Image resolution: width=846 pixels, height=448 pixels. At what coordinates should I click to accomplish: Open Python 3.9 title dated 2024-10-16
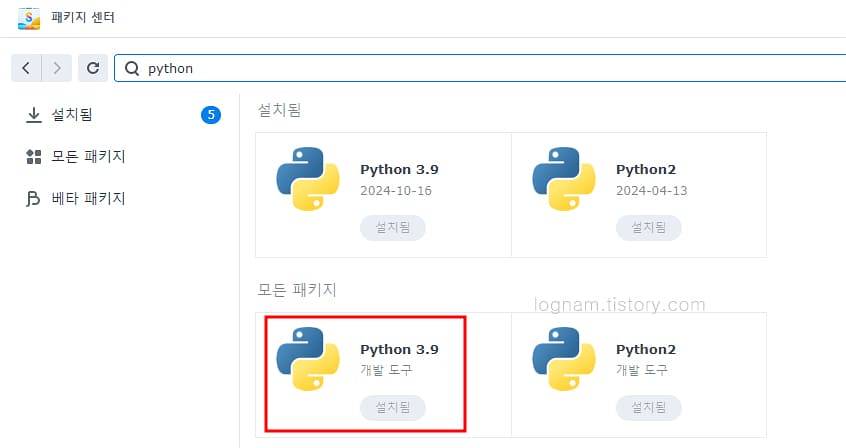point(399,169)
